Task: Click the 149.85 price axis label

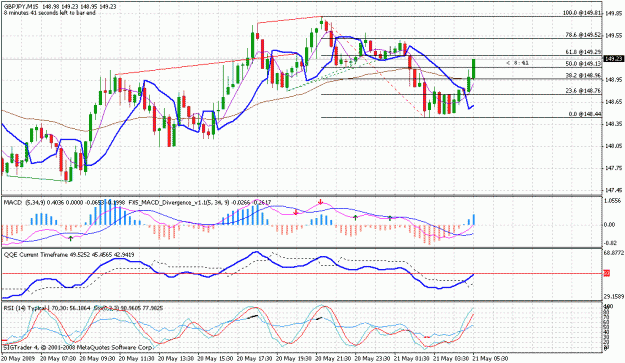Action: click(614, 14)
